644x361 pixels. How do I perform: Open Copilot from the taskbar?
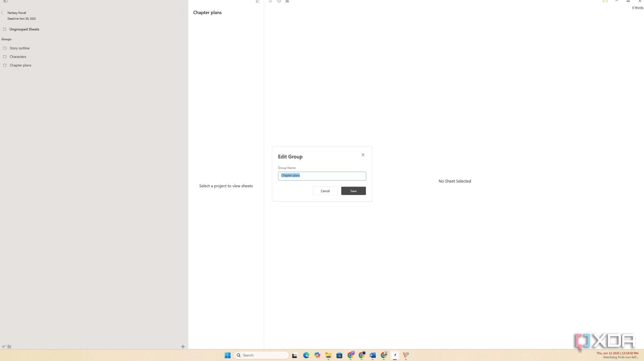(x=317, y=355)
